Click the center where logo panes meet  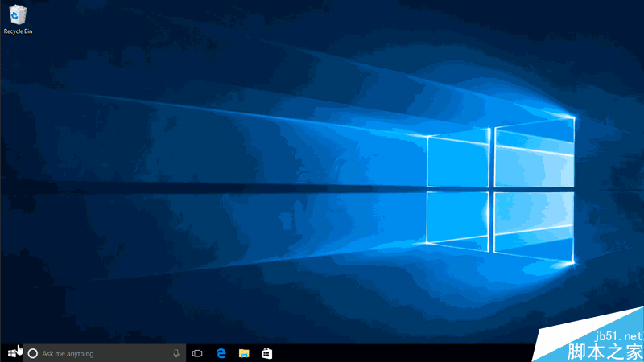click(492, 189)
